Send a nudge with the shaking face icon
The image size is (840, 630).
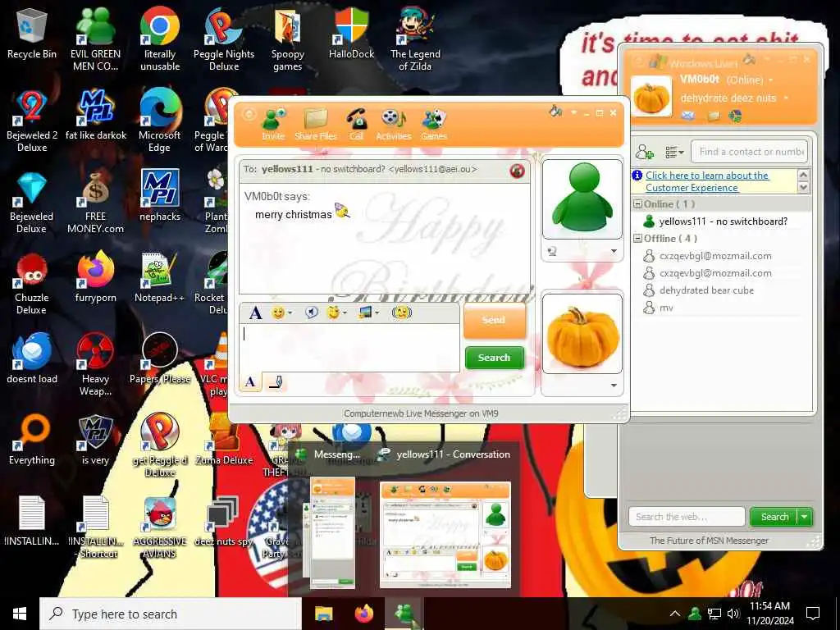pyautogui.click(x=401, y=313)
